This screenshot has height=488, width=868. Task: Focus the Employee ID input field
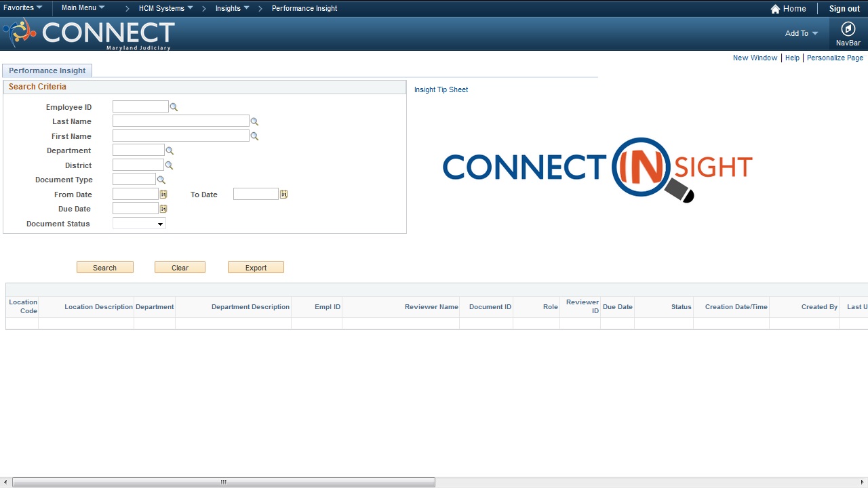click(x=140, y=106)
